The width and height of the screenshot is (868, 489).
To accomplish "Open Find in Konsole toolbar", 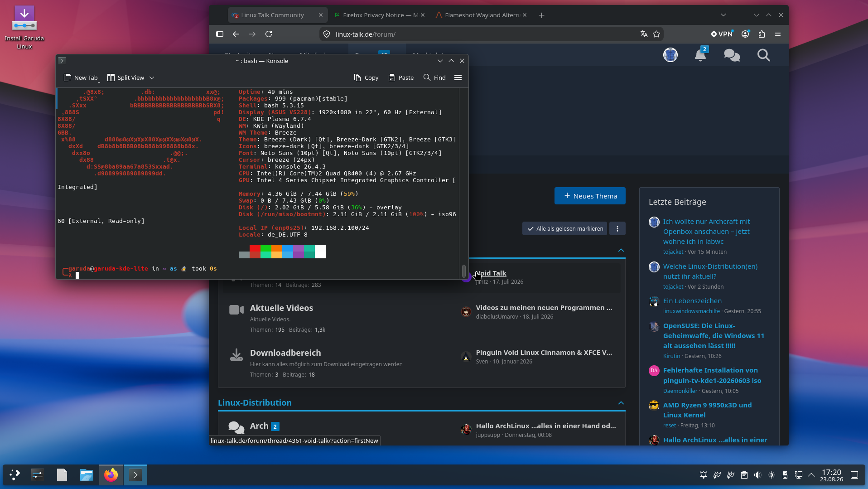I will click(434, 77).
